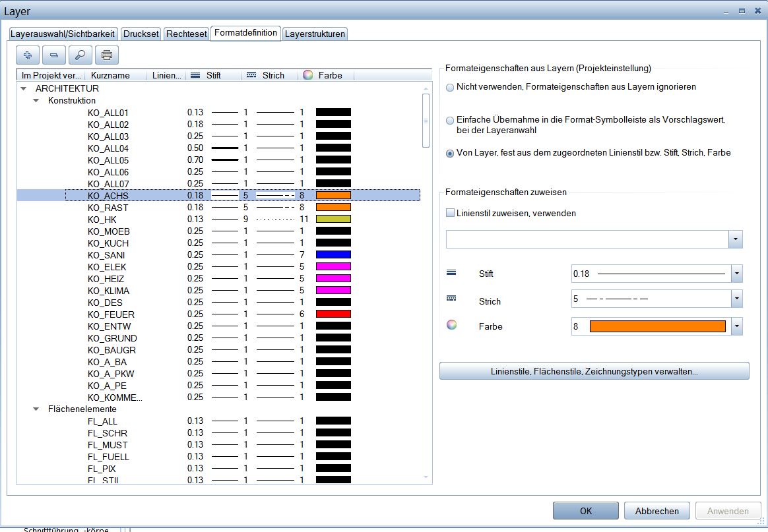Image resolution: width=768 pixels, height=532 pixels.
Task: Open the Strich line type dropdown
Action: [x=736, y=299]
